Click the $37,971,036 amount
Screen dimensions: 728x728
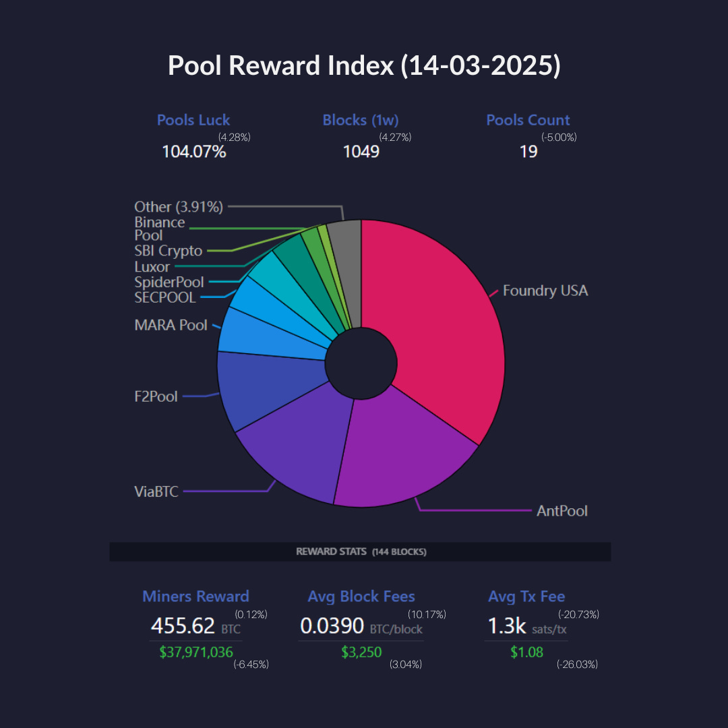click(196, 652)
